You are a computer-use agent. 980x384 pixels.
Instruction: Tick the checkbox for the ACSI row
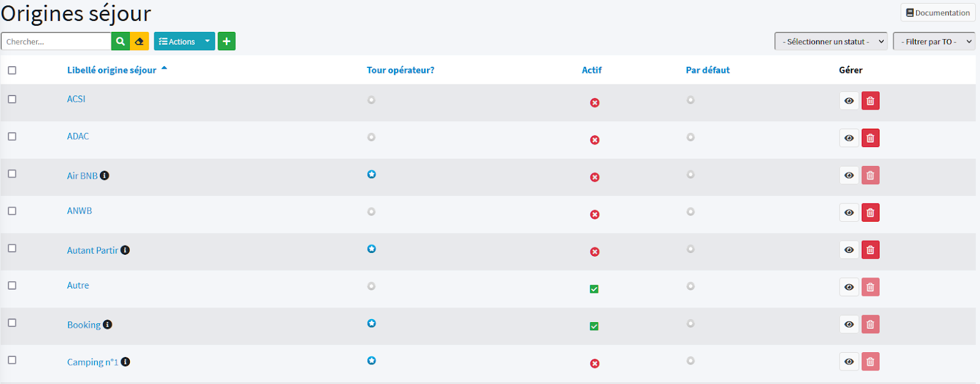[x=12, y=99]
